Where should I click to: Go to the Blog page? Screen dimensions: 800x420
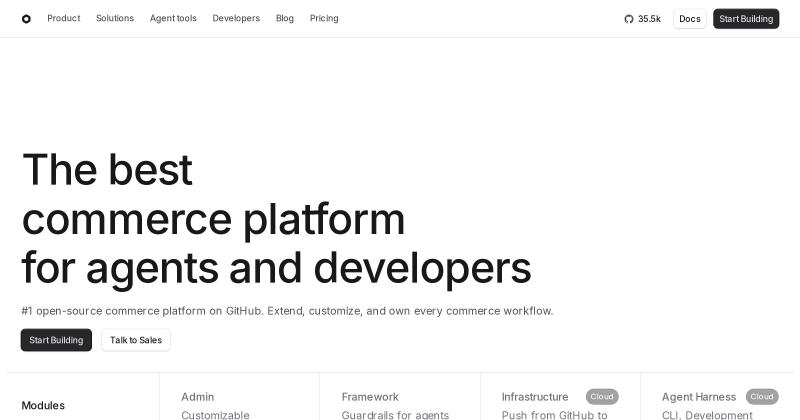pos(285,18)
